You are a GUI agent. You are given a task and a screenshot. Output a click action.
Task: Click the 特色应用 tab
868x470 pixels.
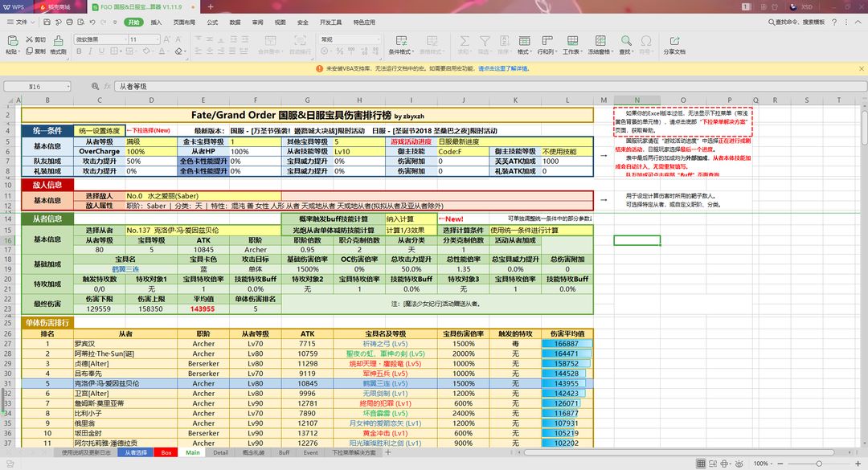(364, 22)
